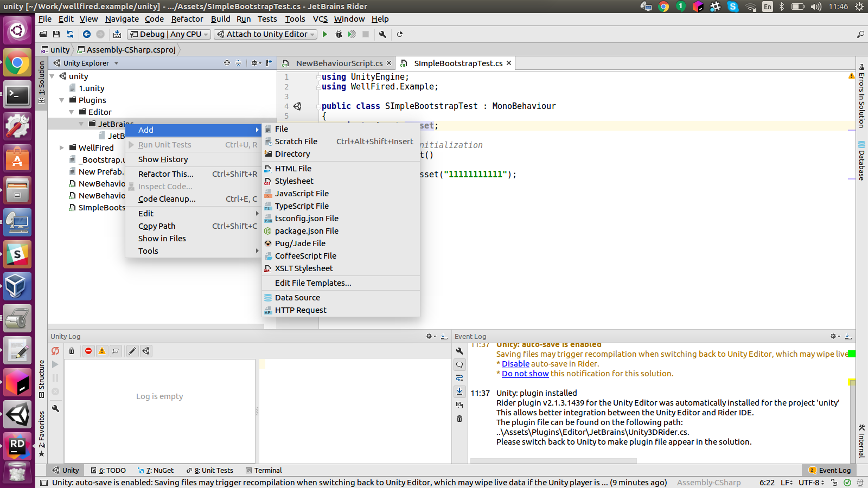Image resolution: width=868 pixels, height=488 pixels.
Task: Toggle the yellow Warnings filter in Unity Log
Action: click(102, 351)
